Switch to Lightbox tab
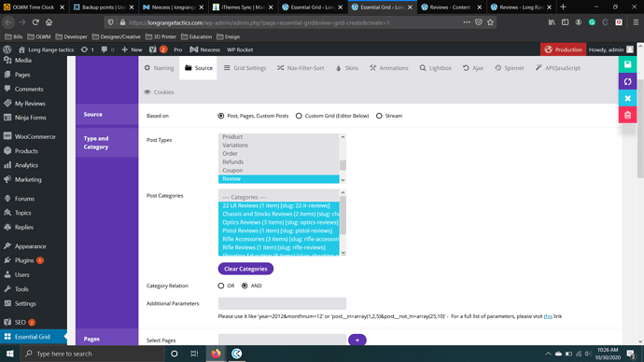 [435, 68]
